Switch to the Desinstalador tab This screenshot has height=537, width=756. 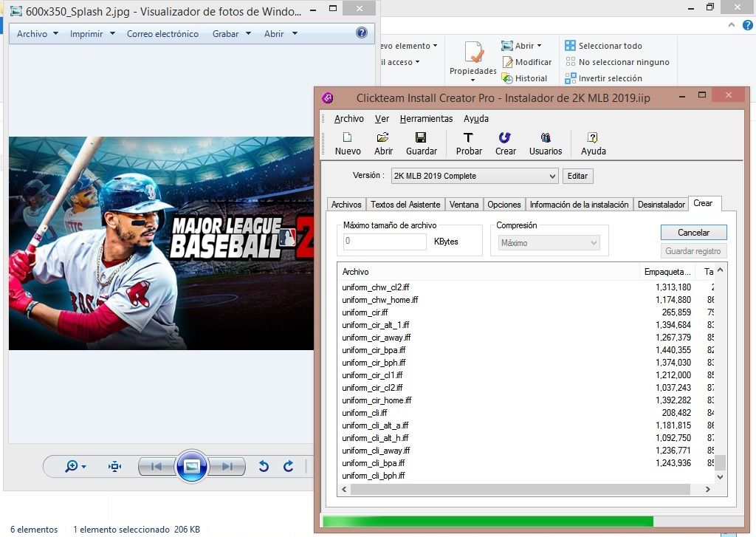pyautogui.click(x=661, y=205)
